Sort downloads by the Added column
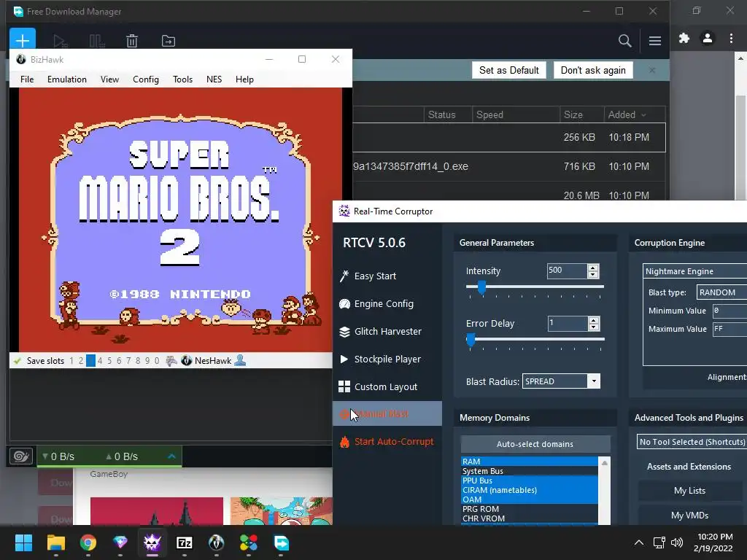 [x=627, y=114]
